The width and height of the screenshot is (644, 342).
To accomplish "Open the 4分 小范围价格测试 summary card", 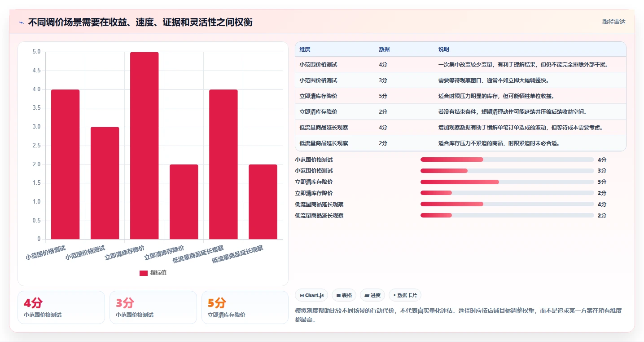I will pos(61,307).
